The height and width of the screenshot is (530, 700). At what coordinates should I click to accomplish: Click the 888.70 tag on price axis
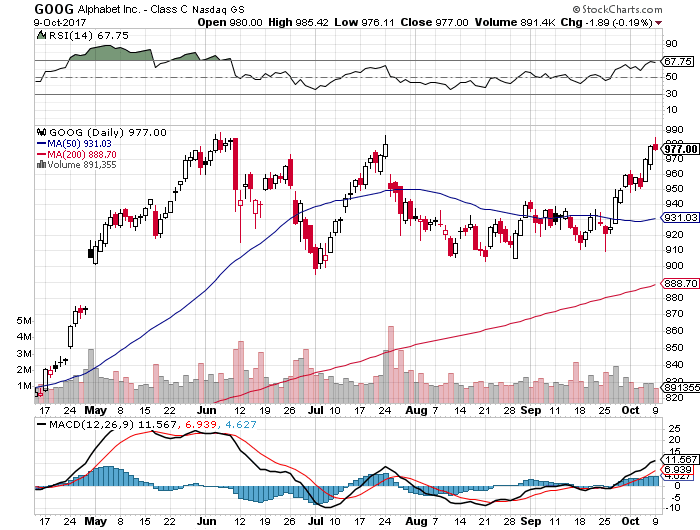(x=681, y=284)
